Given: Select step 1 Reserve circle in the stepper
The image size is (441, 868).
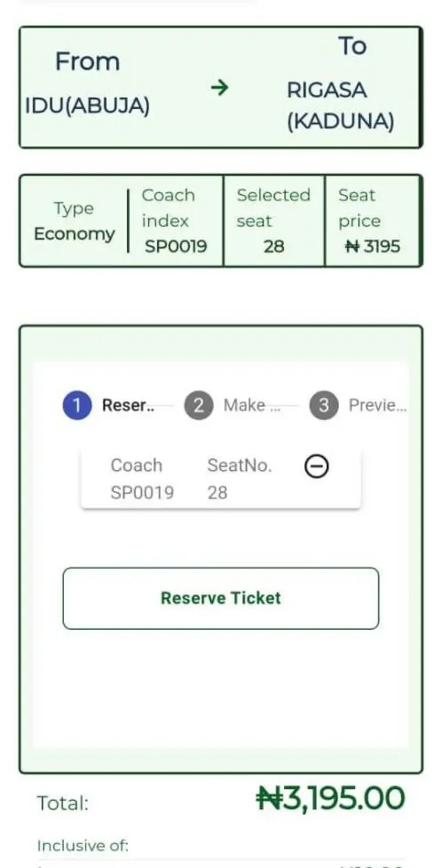Looking at the screenshot, I should (78, 405).
